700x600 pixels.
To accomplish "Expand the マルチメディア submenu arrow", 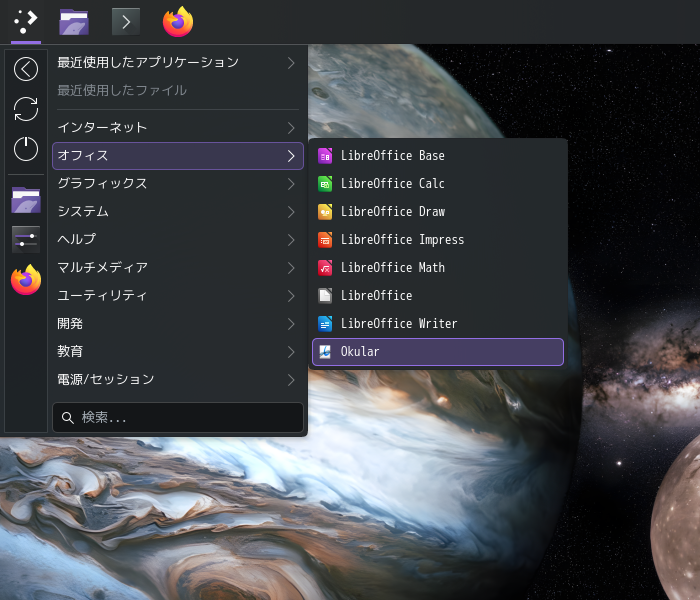I will pyautogui.click(x=291, y=268).
